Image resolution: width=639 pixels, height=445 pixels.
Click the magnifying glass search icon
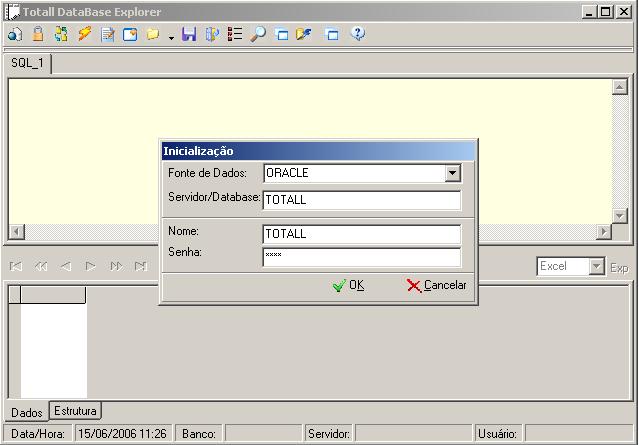tap(258, 34)
